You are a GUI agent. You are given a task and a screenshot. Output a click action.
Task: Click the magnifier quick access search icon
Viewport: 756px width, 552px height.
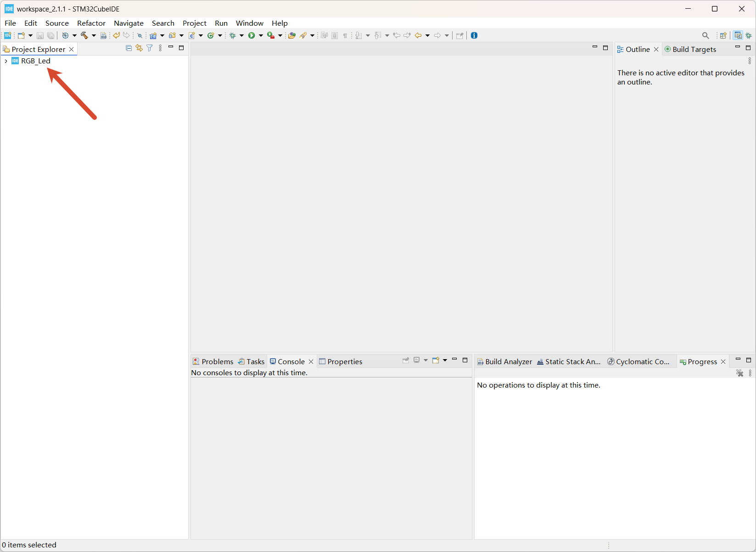[706, 35]
